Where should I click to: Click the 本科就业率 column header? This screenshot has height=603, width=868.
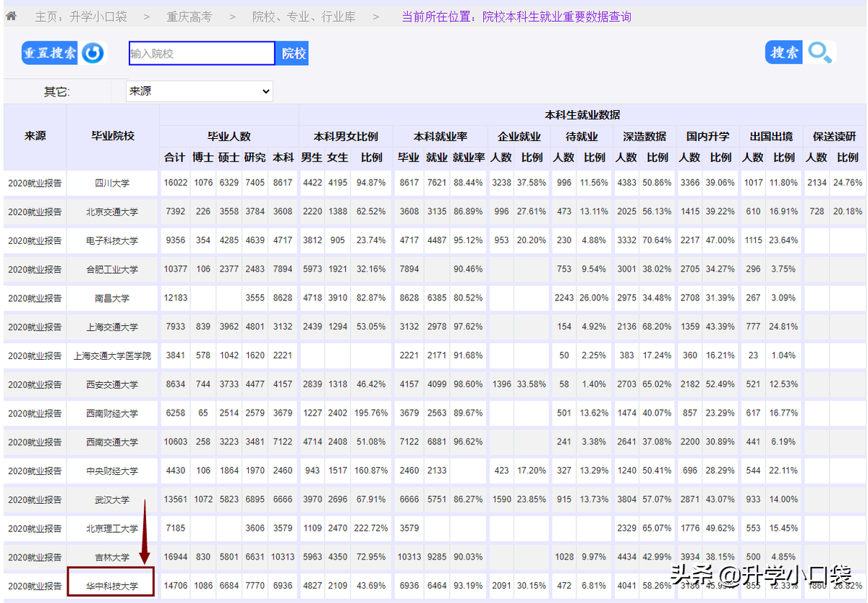coord(440,136)
